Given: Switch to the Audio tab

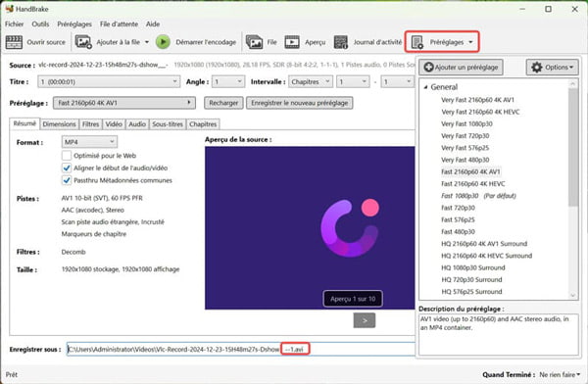Looking at the screenshot, I should pyautogui.click(x=137, y=124).
